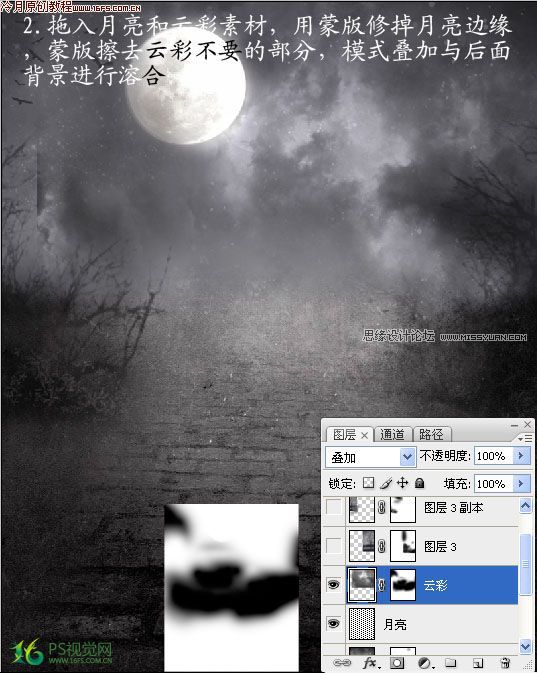
Task: Hide the 月亮 layer
Action: click(x=334, y=623)
